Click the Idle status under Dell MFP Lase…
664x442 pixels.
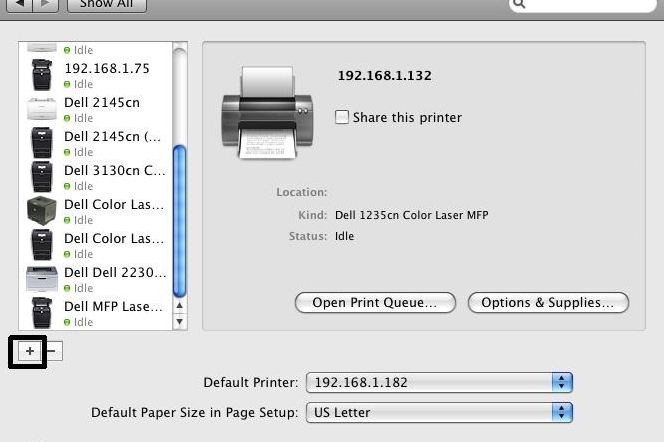(83, 322)
